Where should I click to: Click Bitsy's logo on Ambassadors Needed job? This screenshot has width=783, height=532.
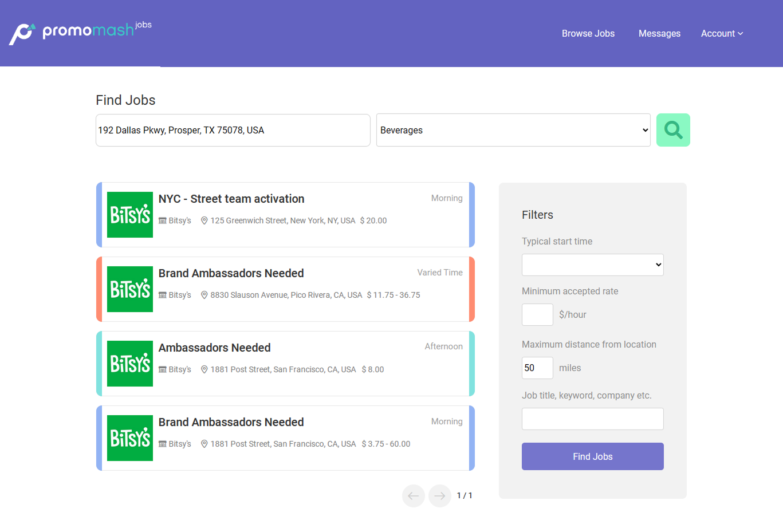[130, 364]
